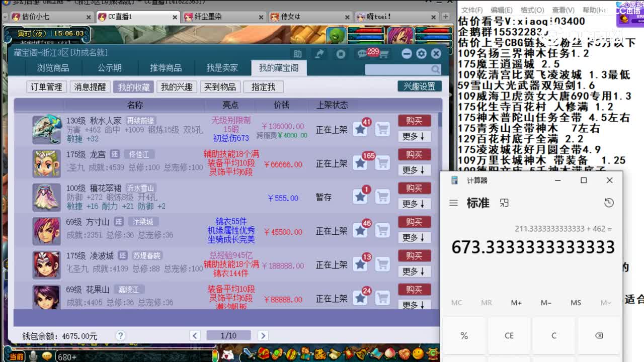Open Calculator memory list M∨ dropdown
Image resolution: width=644 pixels, height=362 pixels.
[x=606, y=303]
